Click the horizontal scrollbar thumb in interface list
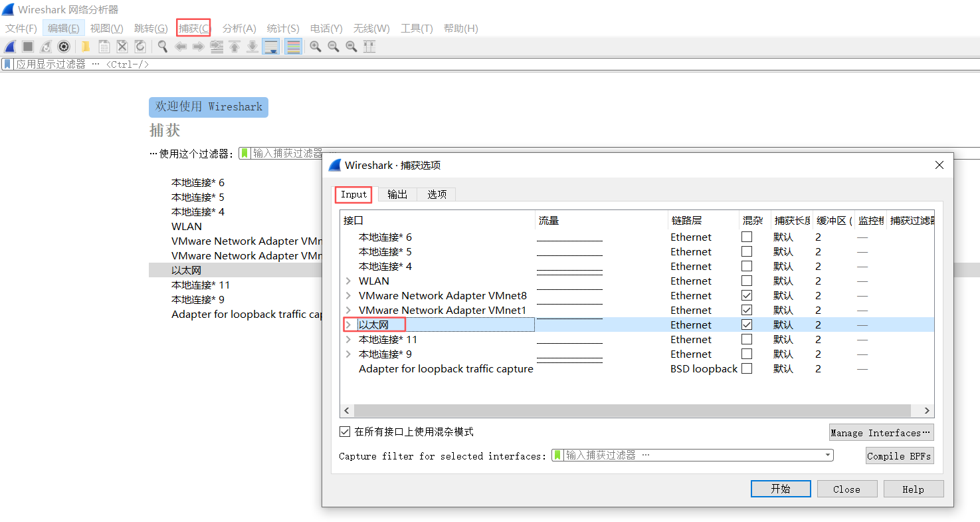This screenshot has width=980, height=522. (x=632, y=411)
